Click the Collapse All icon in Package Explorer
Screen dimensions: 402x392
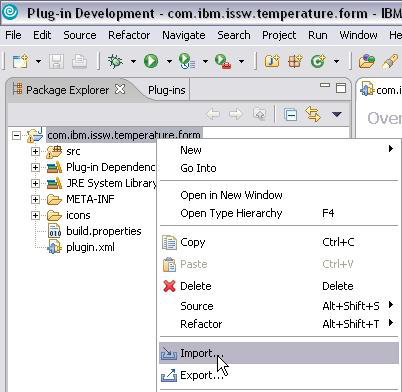click(x=290, y=115)
